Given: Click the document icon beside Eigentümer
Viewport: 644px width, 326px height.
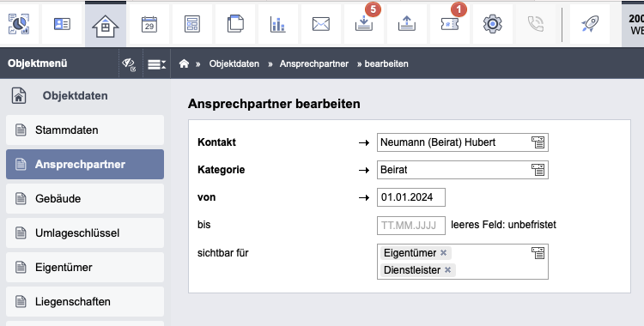Looking at the screenshot, I should tap(21, 268).
